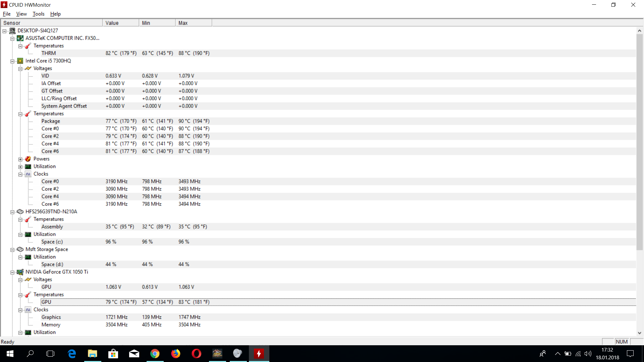This screenshot has height=362, width=644.
Task: Select the DESKTOP-SI4Q127 computer icon
Action: (12, 31)
